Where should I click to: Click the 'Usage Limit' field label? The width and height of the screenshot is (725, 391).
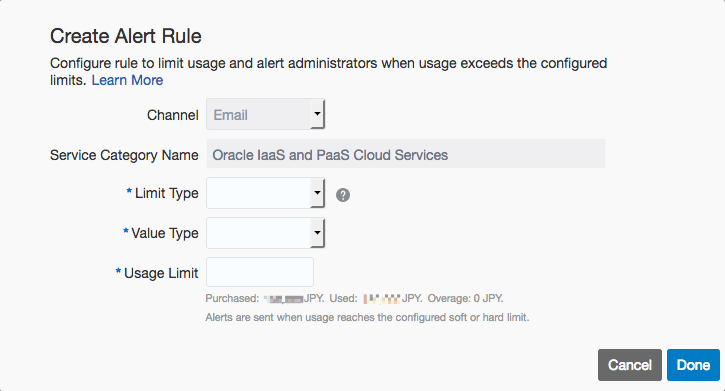tap(161, 273)
